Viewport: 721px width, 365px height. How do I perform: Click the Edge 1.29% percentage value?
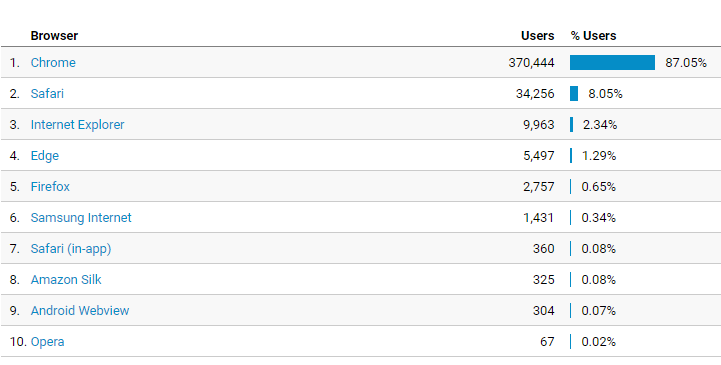click(x=599, y=156)
